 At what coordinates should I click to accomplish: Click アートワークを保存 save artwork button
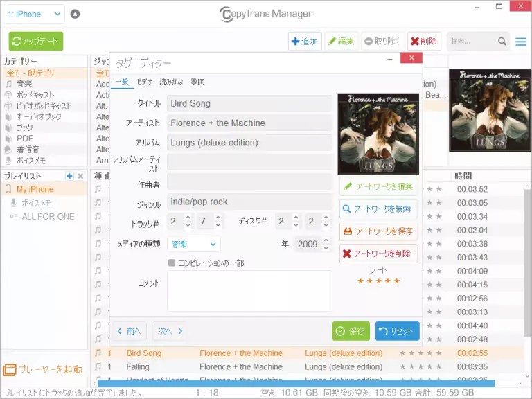pyautogui.click(x=378, y=231)
